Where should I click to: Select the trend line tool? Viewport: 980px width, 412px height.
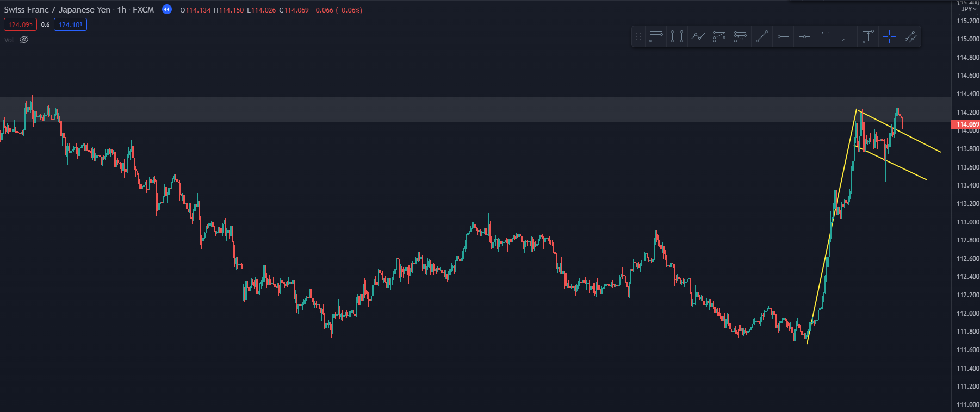pyautogui.click(x=761, y=37)
